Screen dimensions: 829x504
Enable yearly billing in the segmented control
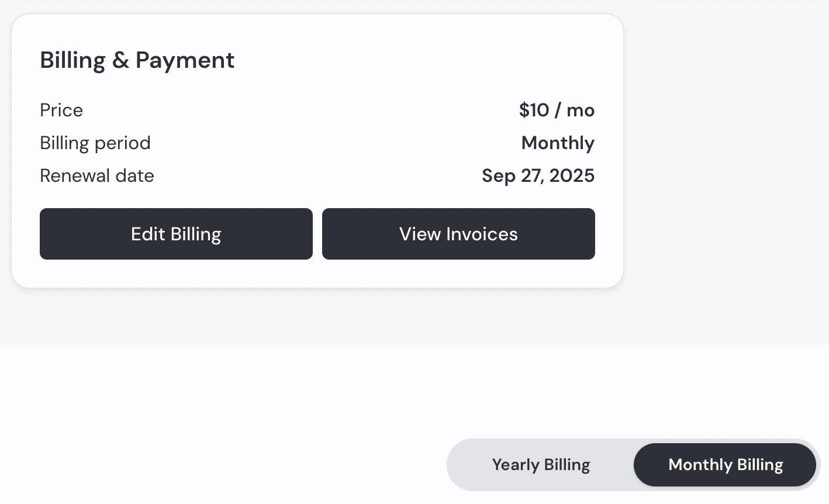pos(540,464)
